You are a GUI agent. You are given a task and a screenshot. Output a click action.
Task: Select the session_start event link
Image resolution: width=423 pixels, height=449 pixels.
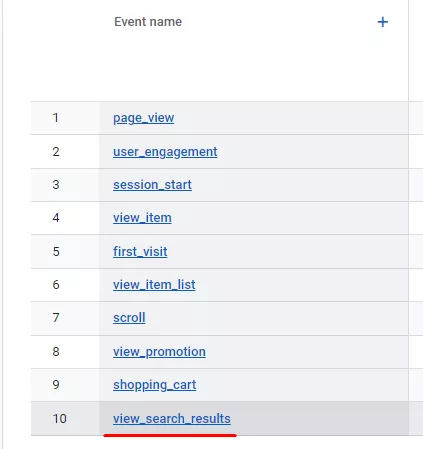pos(152,185)
